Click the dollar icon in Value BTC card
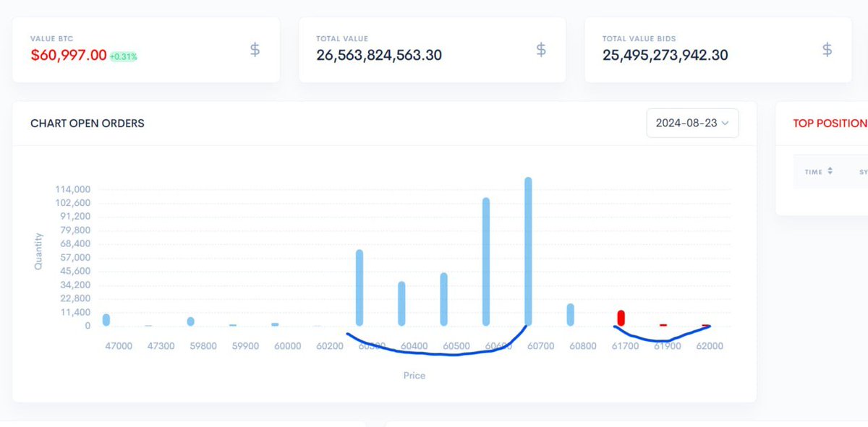 click(x=255, y=49)
